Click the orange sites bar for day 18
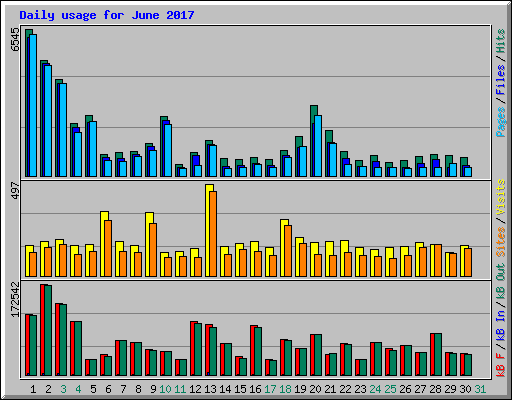Image resolution: width=512 pixels, height=400 pixels. click(288, 251)
